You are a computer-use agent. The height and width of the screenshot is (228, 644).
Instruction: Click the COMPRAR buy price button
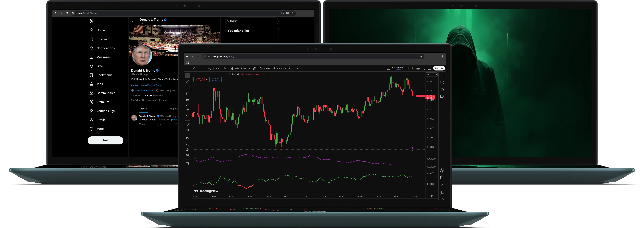click(215, 80)
